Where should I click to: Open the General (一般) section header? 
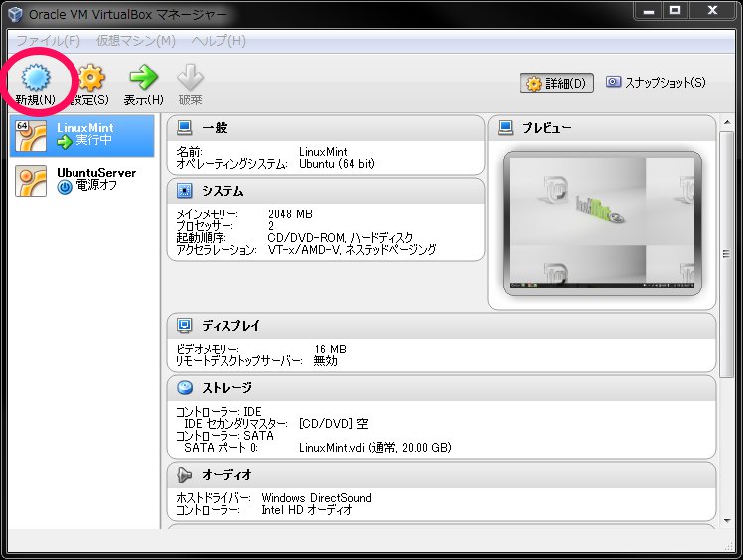[326, 128]
